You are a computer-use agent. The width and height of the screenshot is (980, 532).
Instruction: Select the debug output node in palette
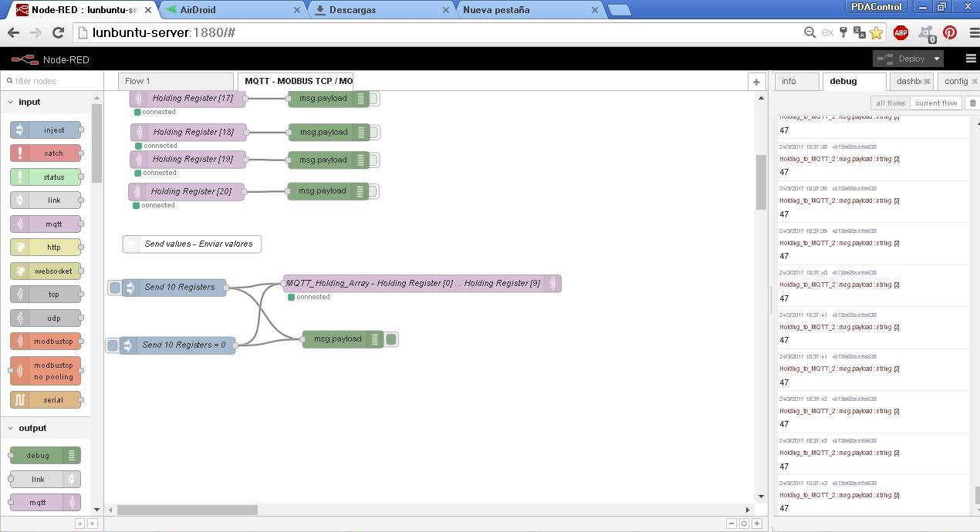(x=46, y=456)
